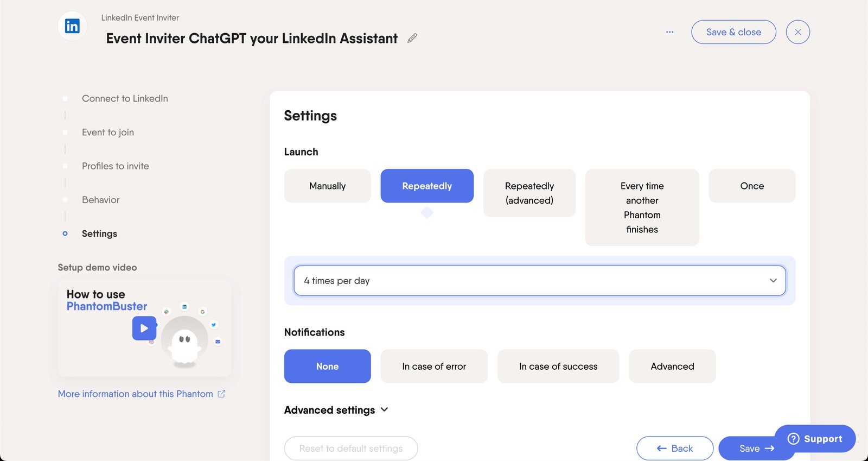This screenshot has width=868, height=461.
Task: Select Repeatedly (advanced) launch option
Action: 529,193
